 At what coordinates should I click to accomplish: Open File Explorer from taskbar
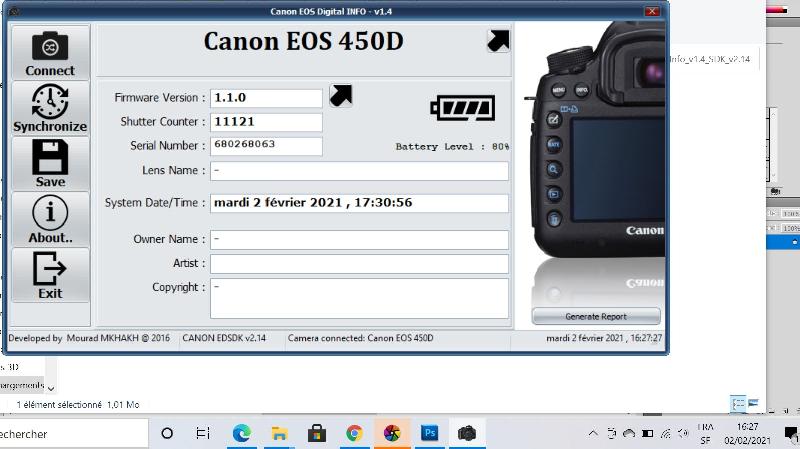[279, 434]
